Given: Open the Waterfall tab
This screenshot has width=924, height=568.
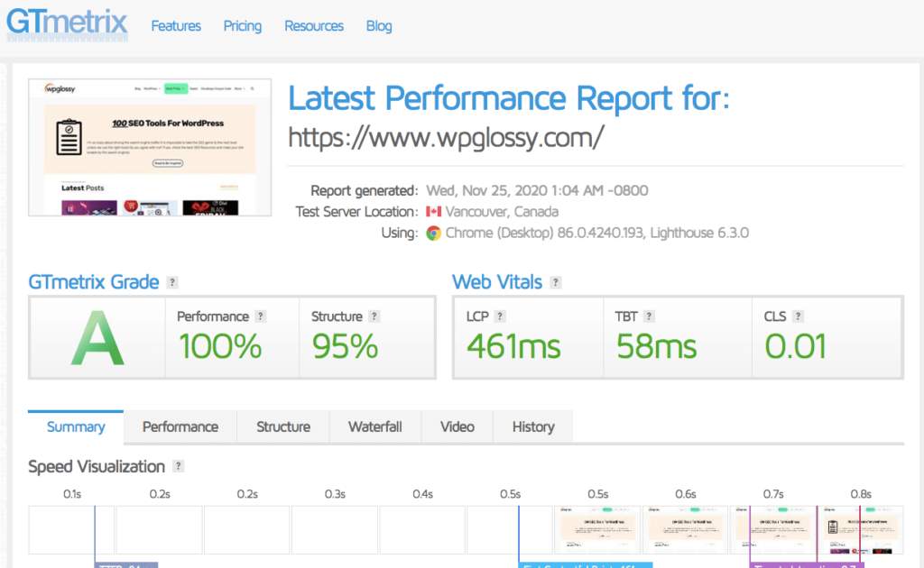Looking at the screenshot, I should point(374,426).
